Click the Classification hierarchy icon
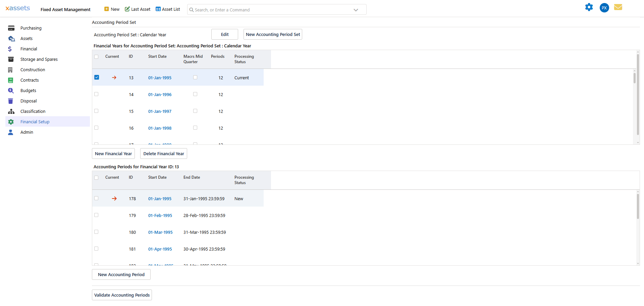This screenshot has width=644, height=306. [x=11, y=111]
